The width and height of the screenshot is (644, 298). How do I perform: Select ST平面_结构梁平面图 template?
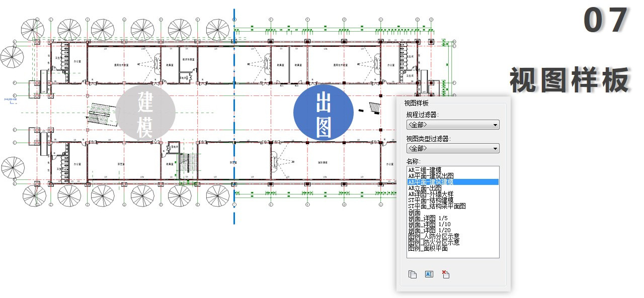[437, 206]
